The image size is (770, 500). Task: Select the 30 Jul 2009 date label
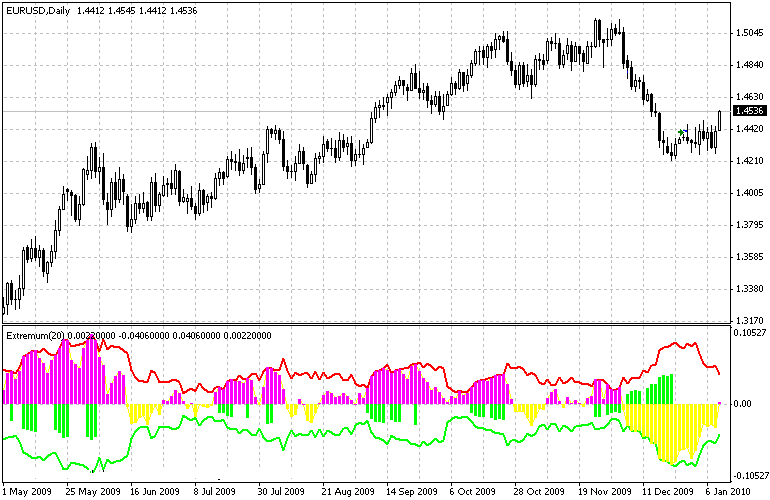coord(281,491)
